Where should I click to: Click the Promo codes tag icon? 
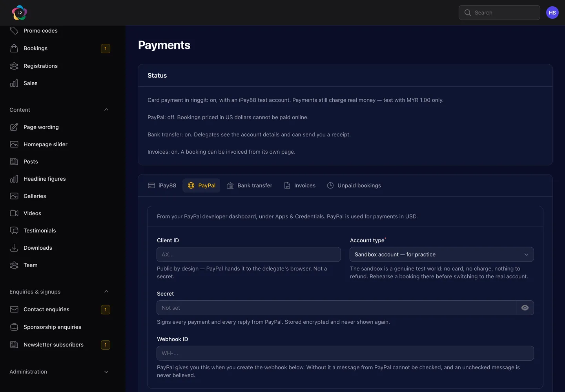(x=14, y=31)
